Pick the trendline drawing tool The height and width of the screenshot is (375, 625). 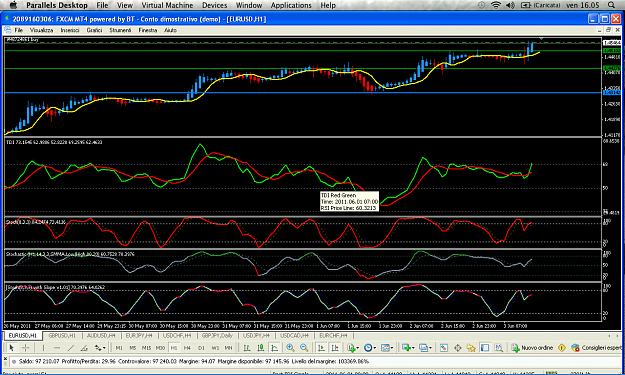point(71,348)
